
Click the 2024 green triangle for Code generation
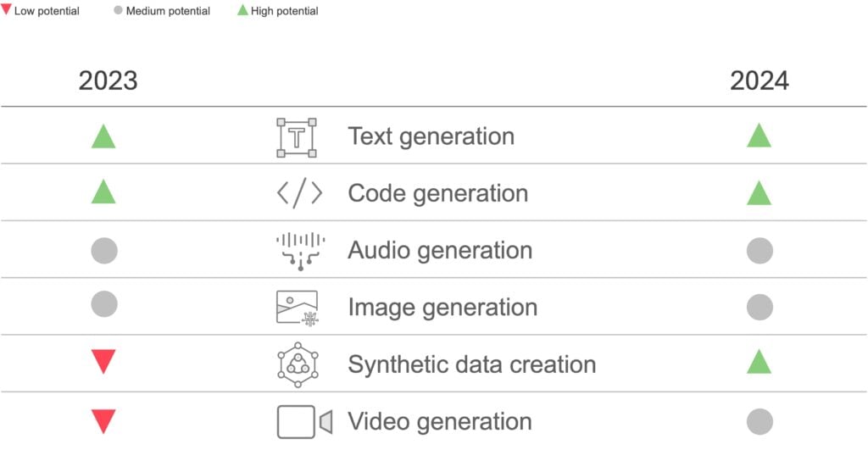point(759,194)
